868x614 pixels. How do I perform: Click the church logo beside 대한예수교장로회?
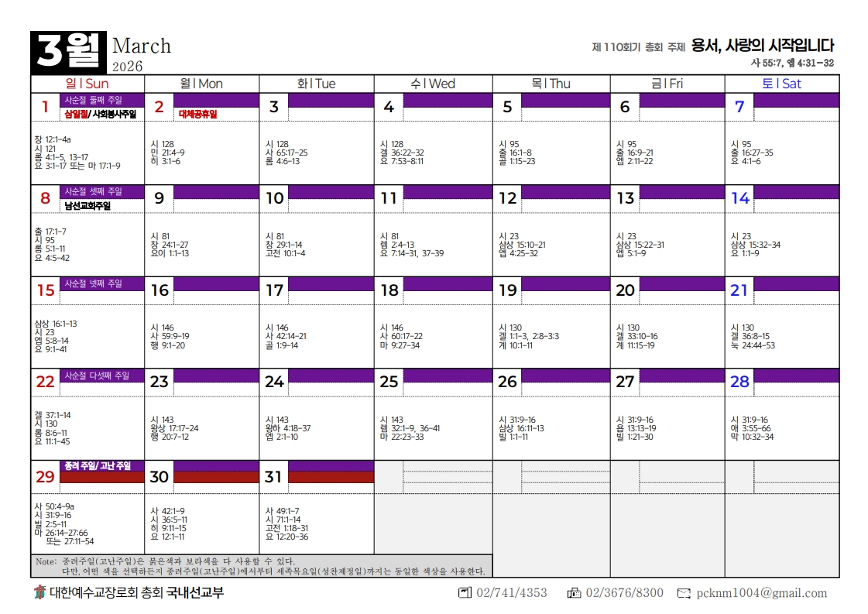click(x=40, y=593)
